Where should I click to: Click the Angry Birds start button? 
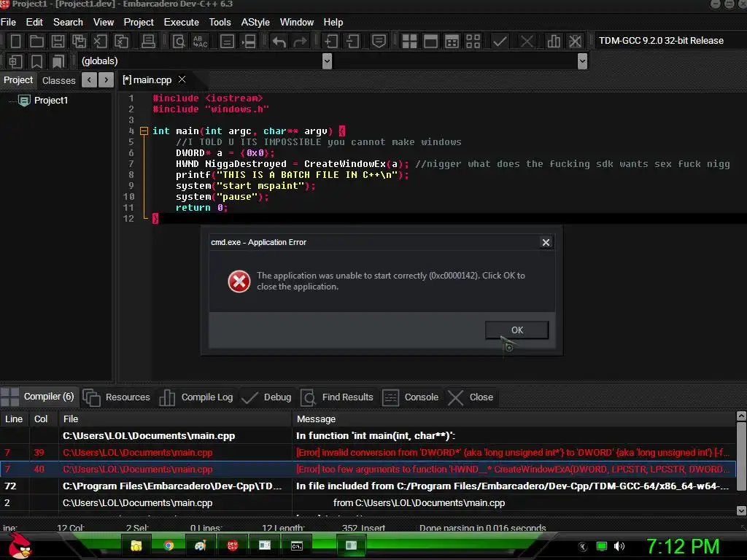(x=20, y=545)
